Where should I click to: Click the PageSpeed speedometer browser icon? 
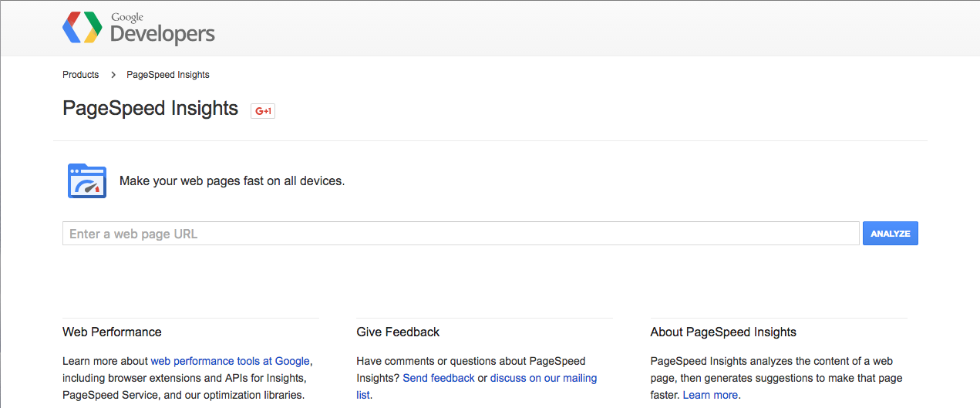87,181
